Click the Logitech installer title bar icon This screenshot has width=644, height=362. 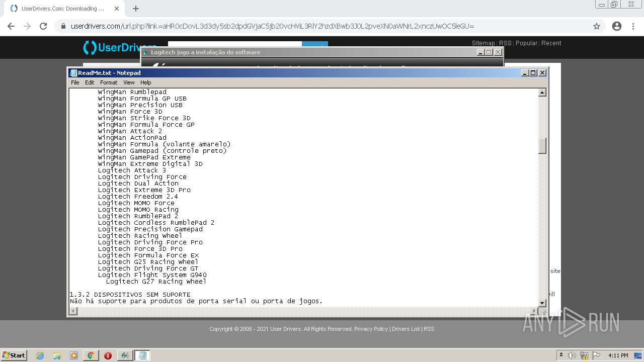146,52
